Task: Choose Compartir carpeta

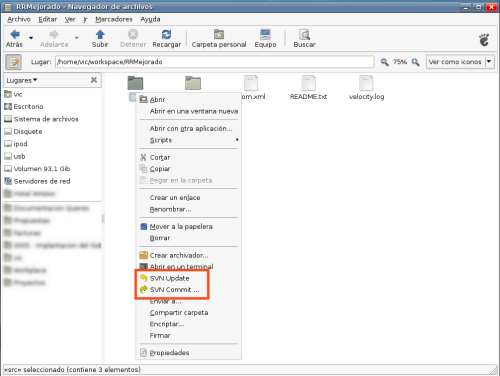Action: click(189, 313)
